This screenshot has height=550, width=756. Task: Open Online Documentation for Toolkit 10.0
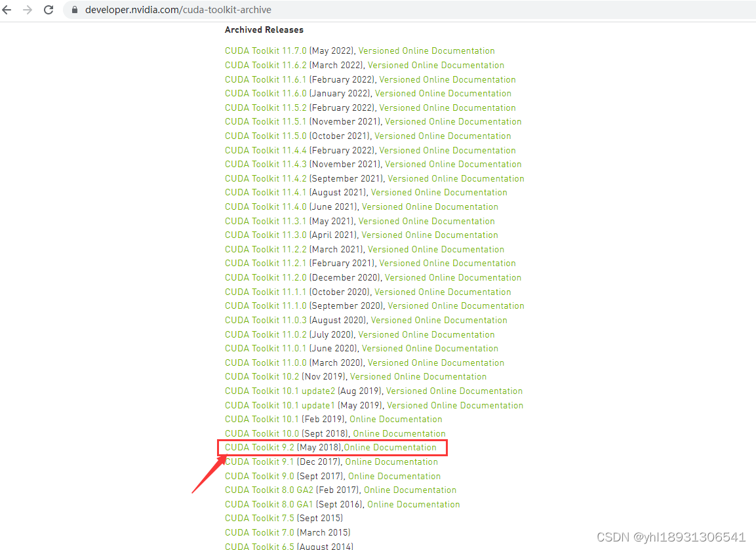399,433
